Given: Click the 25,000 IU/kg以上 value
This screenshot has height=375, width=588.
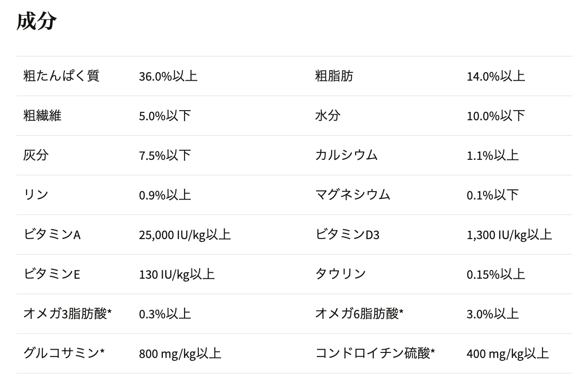Looking at the screenshot, I should click(184, 235).
